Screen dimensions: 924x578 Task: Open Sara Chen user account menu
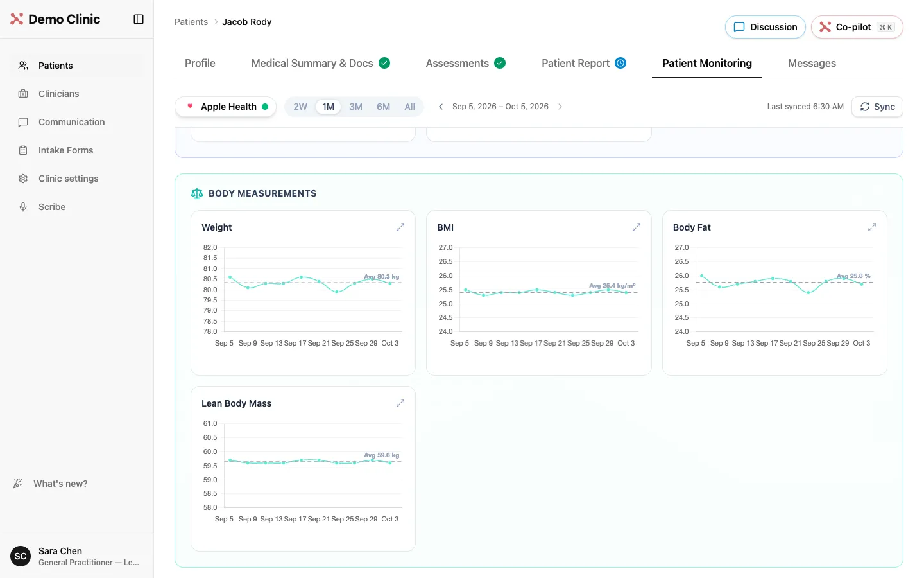pos(77,556)
